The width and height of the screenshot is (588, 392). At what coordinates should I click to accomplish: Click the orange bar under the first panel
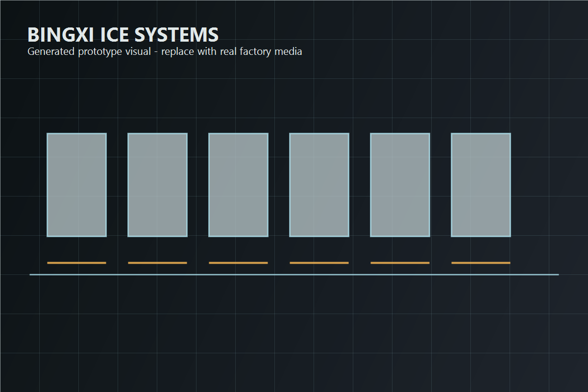(x=76, y=263)
